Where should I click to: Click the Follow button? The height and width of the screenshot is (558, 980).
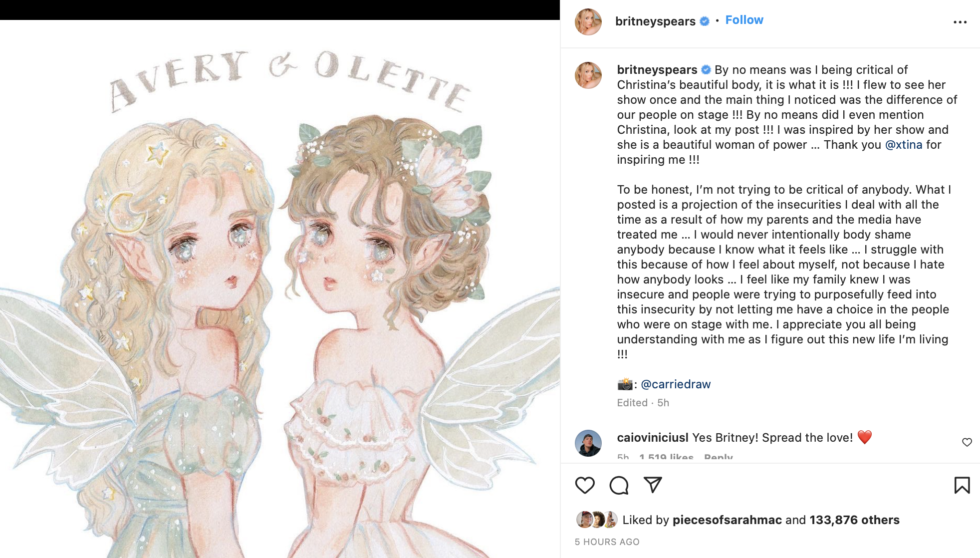click(x=744, y=20)
